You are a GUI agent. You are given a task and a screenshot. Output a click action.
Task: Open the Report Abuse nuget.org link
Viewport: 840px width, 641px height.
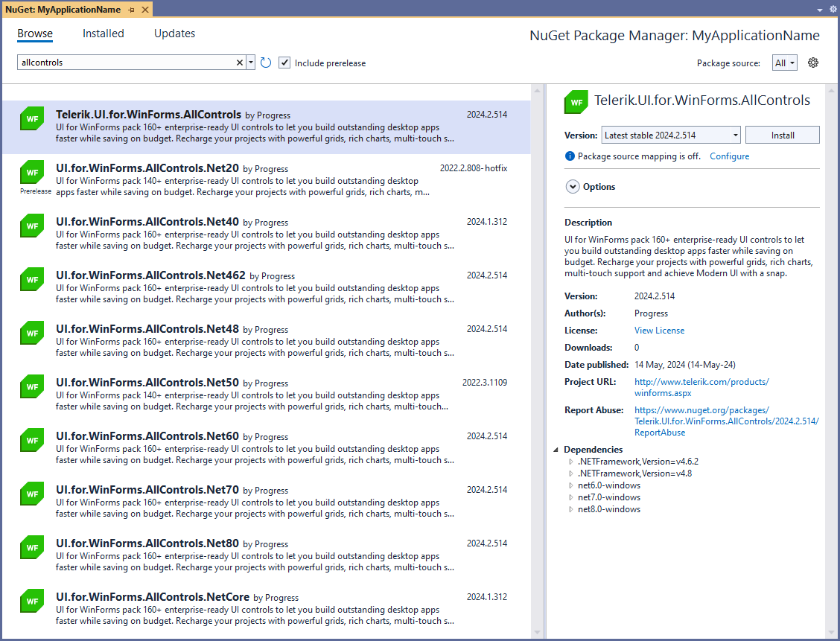pyautogui.click(x=726, y=421)
